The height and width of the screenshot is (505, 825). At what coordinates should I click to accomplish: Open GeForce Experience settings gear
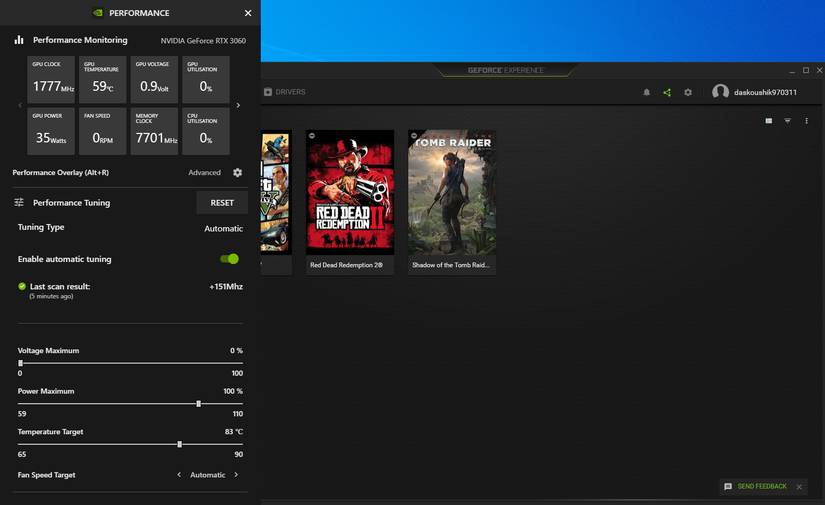(x=688, y=92)
